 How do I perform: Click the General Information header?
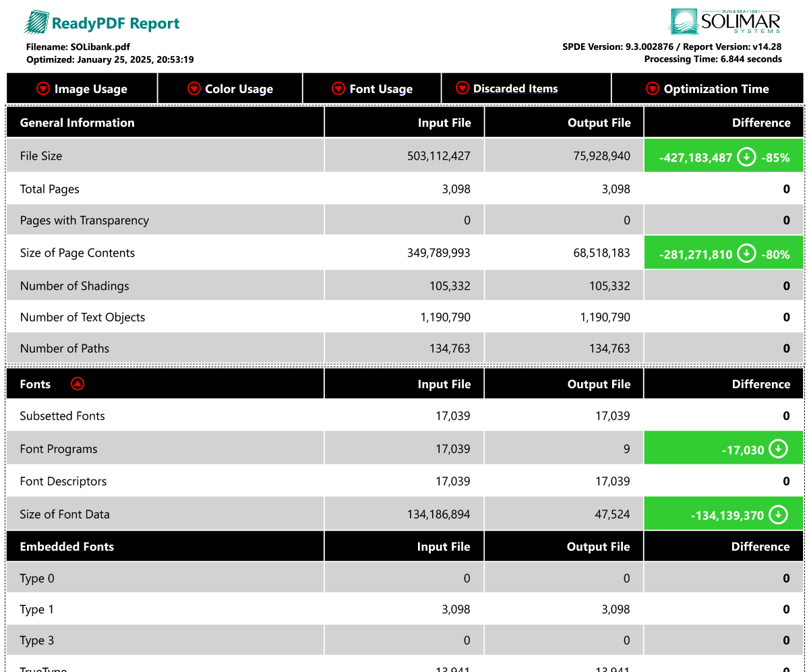(x=78, y=123)
